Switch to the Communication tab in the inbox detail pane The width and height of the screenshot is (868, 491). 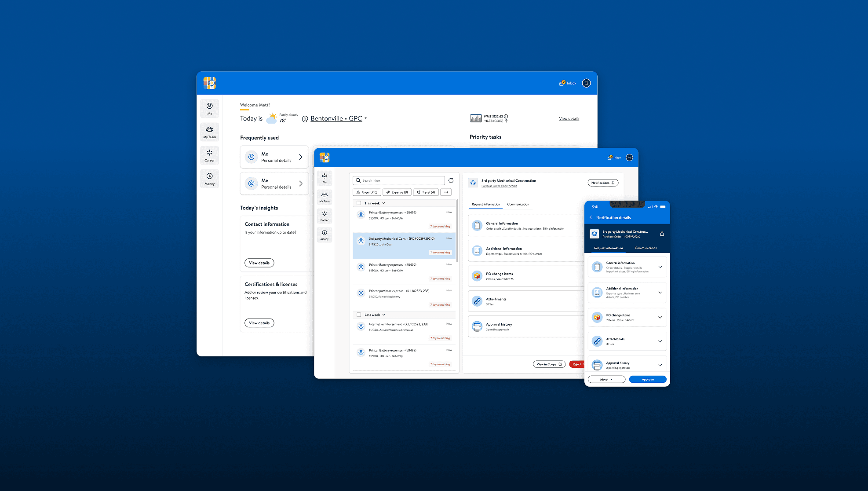(518, 204)
